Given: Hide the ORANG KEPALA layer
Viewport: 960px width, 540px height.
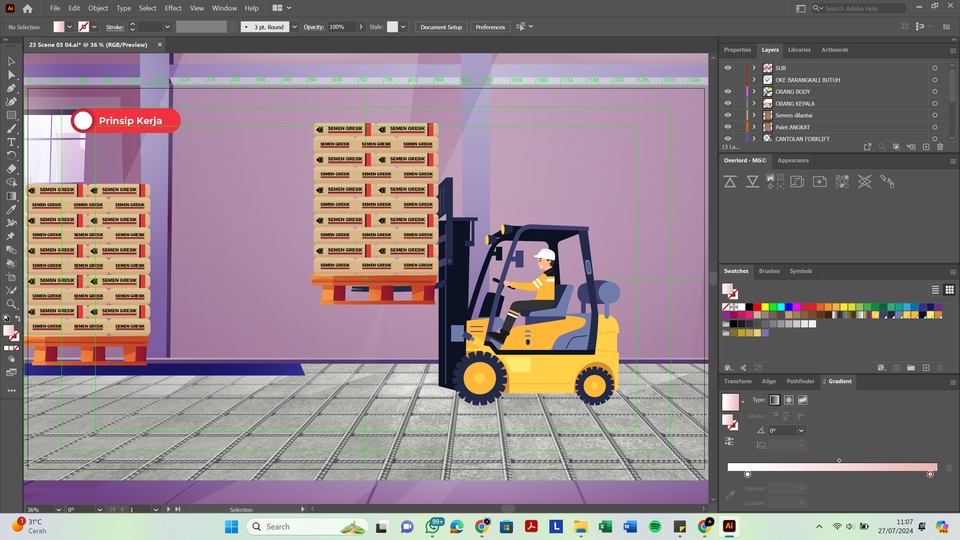Looking at the screenshot, I should click(727, 103).
